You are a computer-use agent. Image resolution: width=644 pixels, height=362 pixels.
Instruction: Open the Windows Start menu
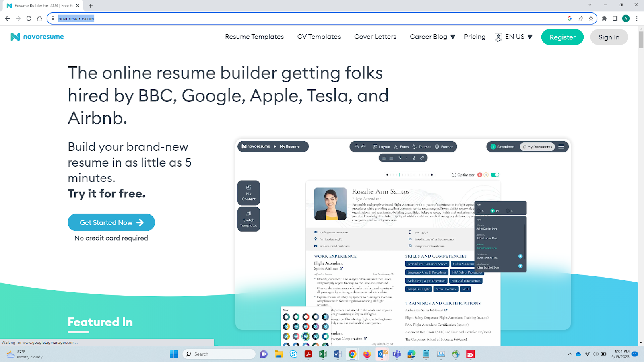(174, 354)
